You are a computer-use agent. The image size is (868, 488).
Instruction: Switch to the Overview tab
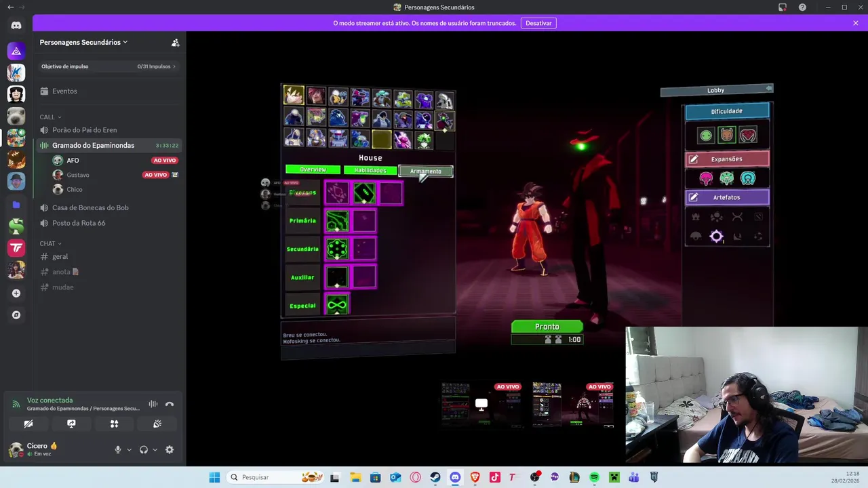tap(313, 169)
